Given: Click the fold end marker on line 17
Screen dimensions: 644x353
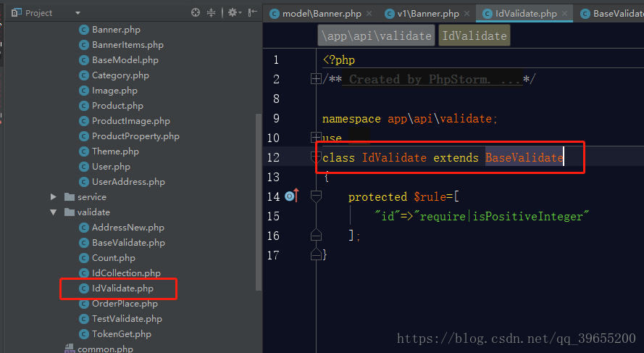Looking at the screenshot, I should [316, 254].
